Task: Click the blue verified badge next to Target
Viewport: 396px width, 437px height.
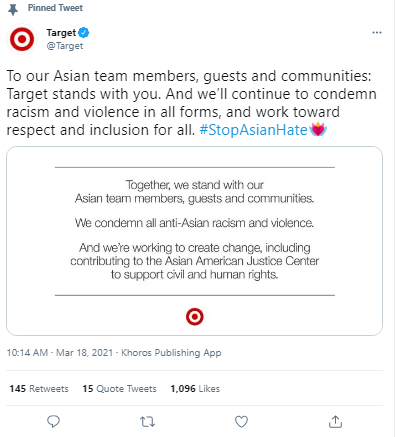Action: 84,33
